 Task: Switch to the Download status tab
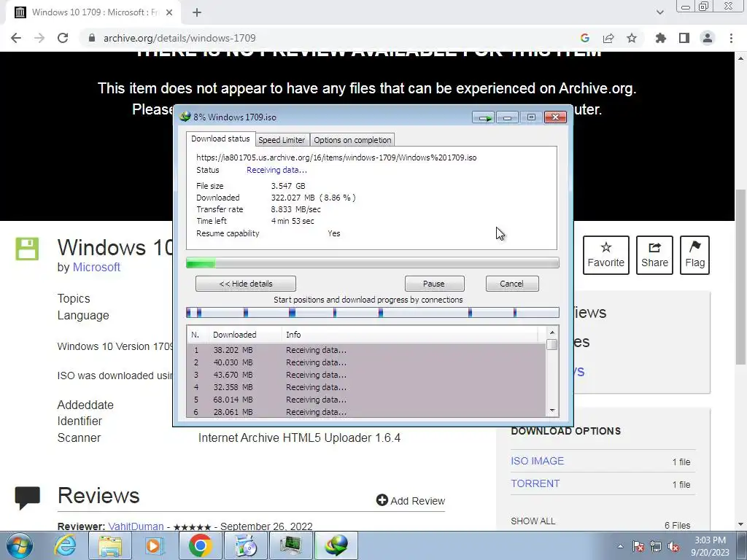click(220, 139)
